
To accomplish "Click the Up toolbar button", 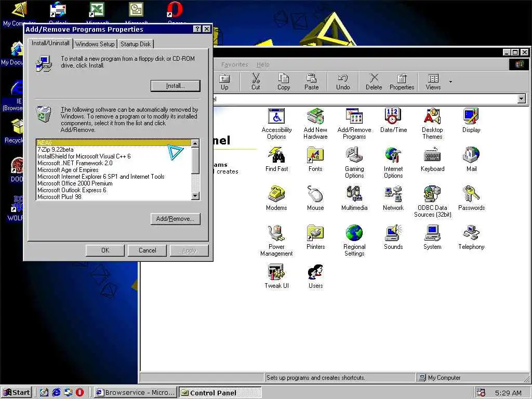I will pos(224,82).
